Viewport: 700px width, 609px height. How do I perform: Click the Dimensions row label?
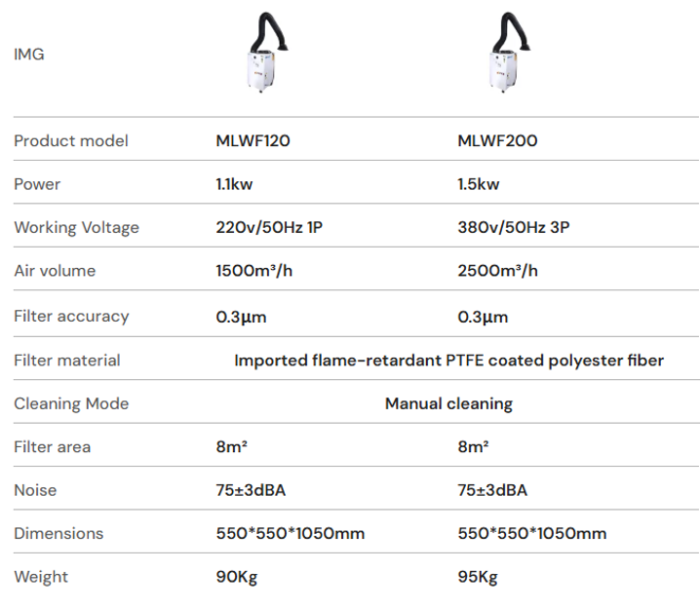point(58,533)
